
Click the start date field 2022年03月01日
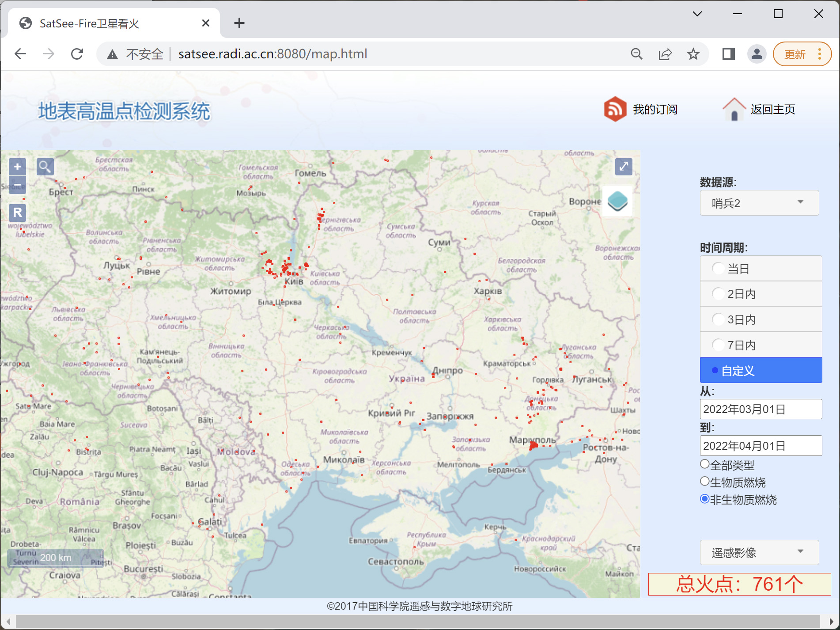761,409
